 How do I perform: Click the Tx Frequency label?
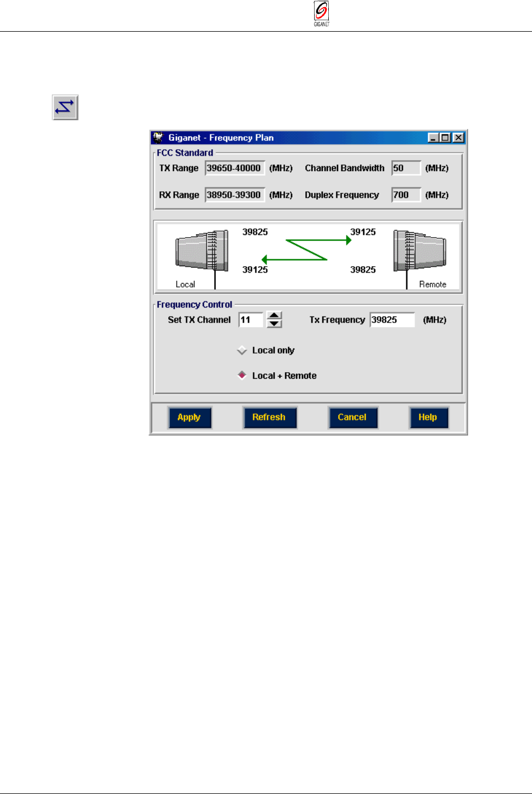(x=337, y=320)
